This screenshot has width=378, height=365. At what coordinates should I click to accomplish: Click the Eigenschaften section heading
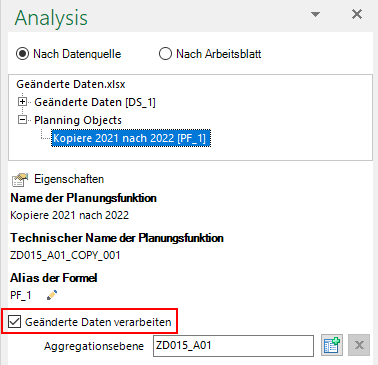click(x=69, y=179)
